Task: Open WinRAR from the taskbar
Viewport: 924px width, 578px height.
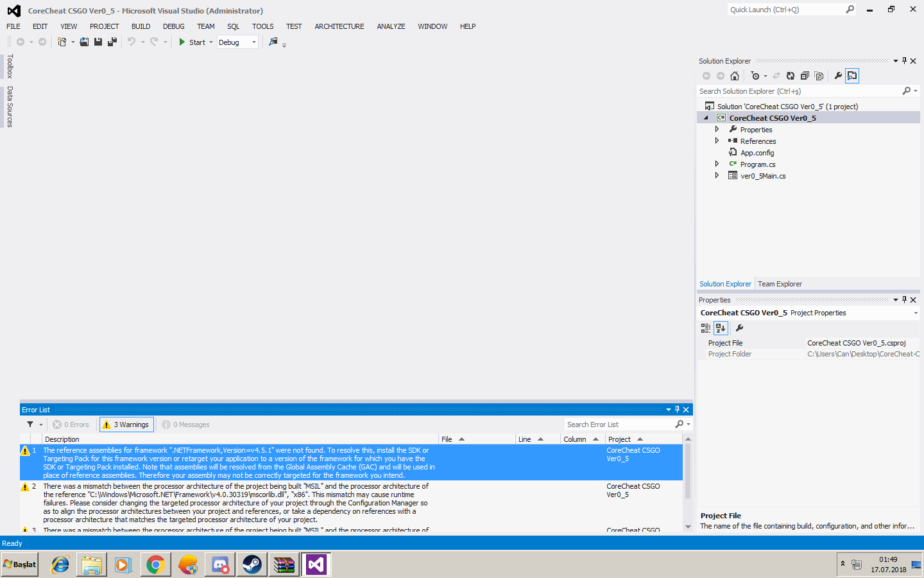Action: (284, 565)
